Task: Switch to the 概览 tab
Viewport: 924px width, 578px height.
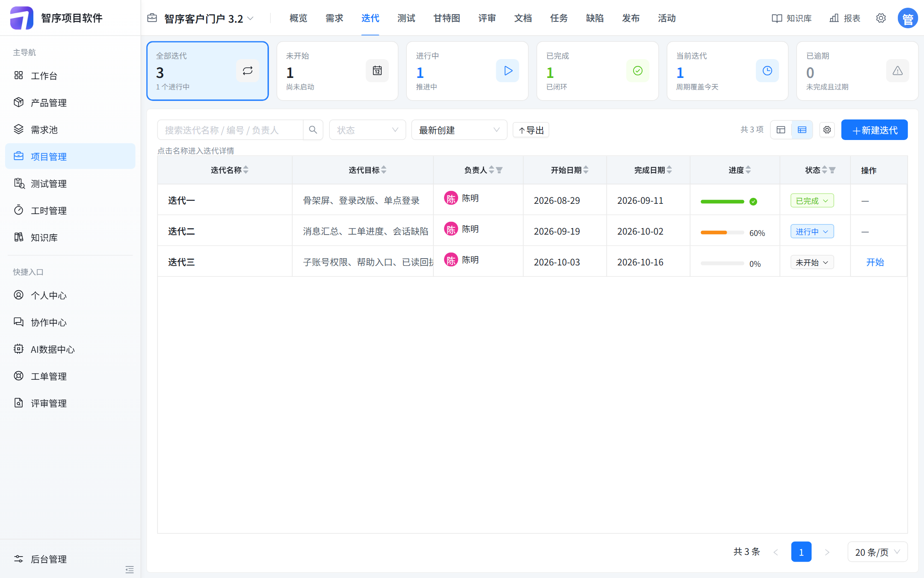Action: 299,18
